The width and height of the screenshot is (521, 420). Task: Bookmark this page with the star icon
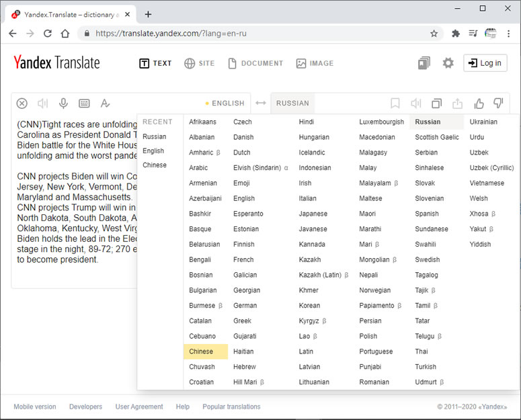pos(434,34)
